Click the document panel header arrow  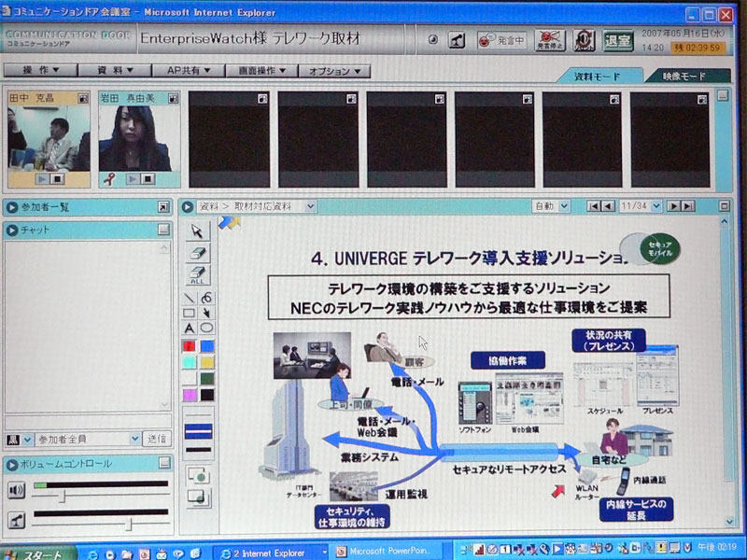[x=188, y=206]
